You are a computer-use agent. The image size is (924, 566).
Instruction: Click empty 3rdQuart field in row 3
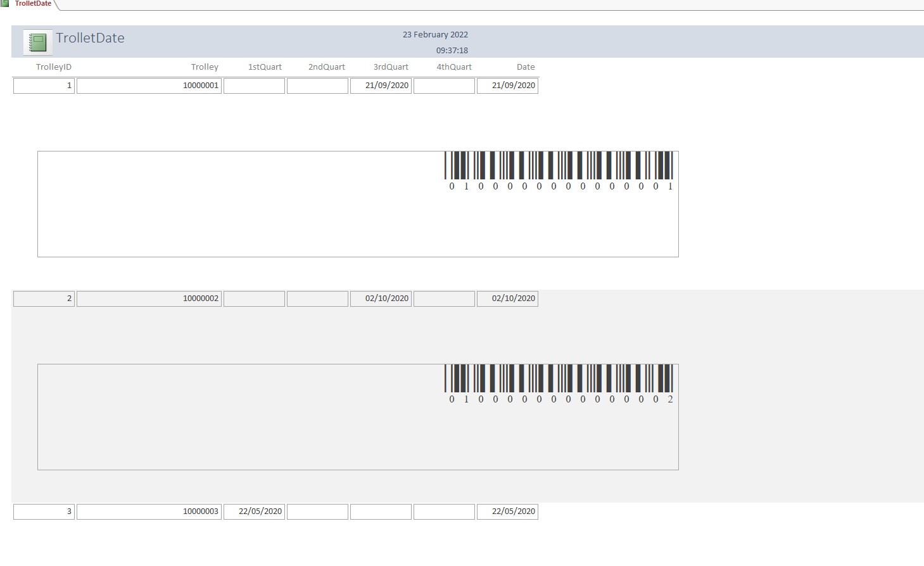point(381,511)
